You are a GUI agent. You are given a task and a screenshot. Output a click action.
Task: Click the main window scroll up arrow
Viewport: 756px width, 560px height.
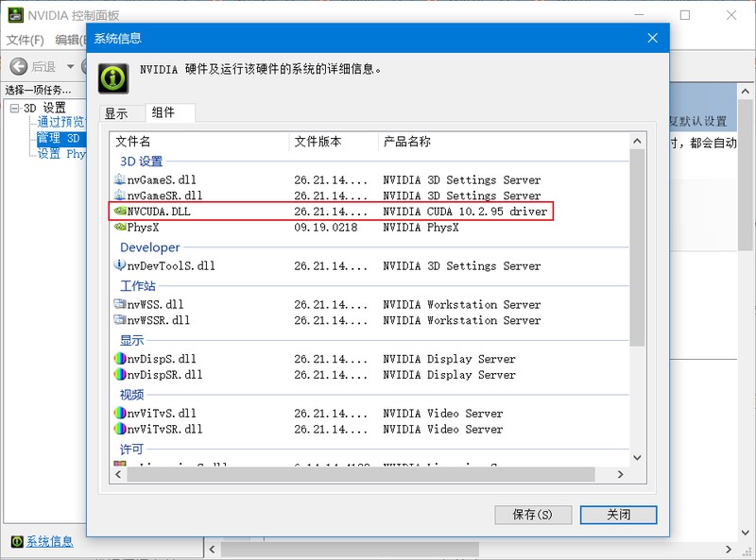pos(745,91)
